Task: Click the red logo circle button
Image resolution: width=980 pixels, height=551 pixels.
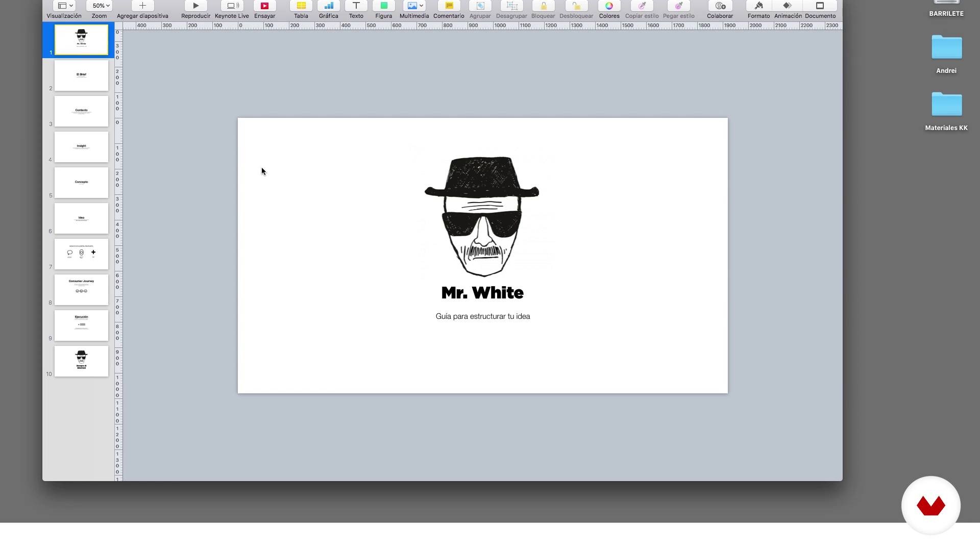Action: tap(931, 506)
